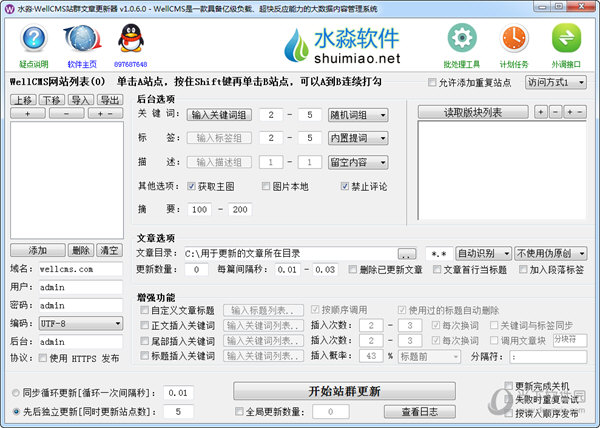Click 查看日志 button

[x=420, y=412]
